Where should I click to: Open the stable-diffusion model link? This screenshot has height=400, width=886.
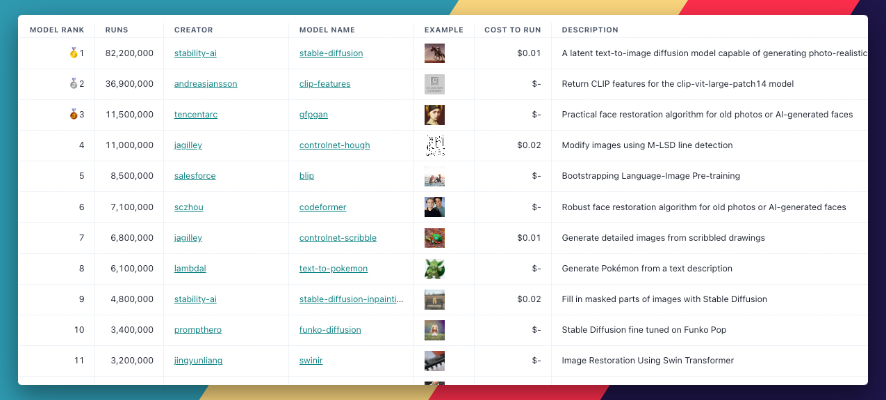331,53
